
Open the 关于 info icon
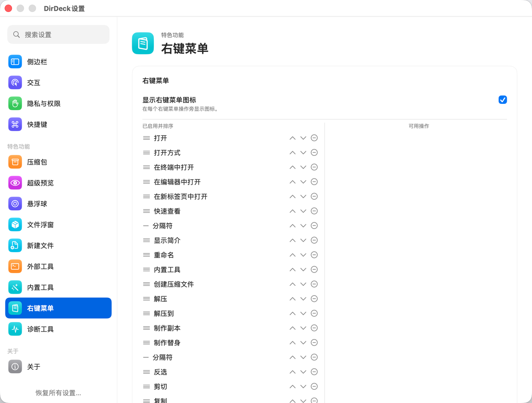pos(15,367)
